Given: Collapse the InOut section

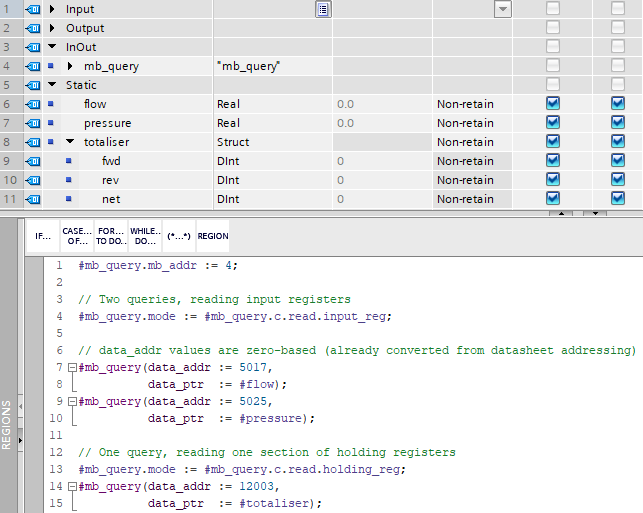Looking at the screenshot, I should pos(52,46).
